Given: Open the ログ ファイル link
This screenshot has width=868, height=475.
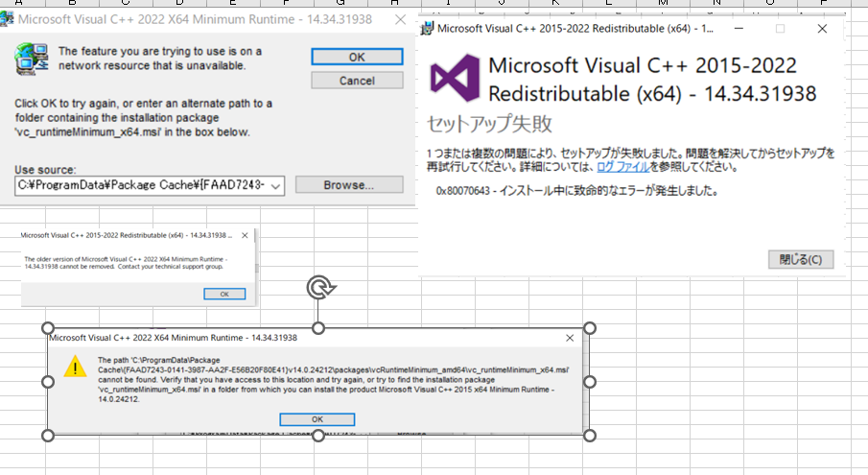Looking at the screenshot, I should pos(622,167).
